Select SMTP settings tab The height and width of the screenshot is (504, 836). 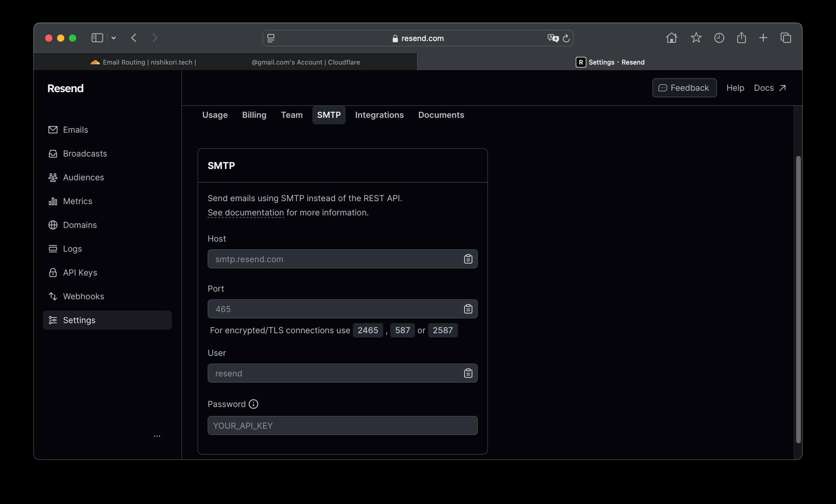(x=329, y=115)
